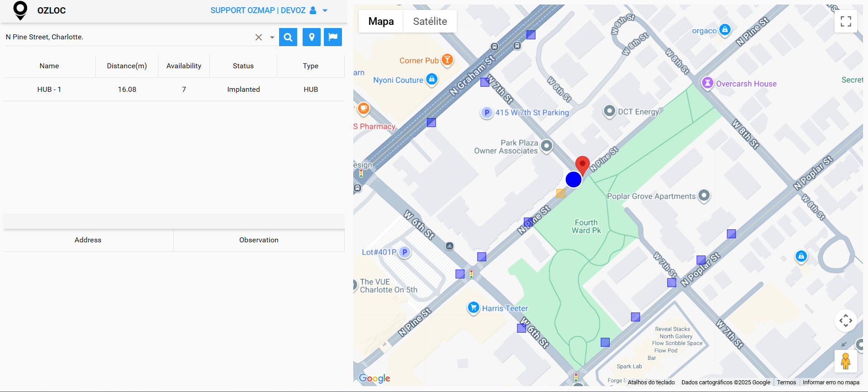Image resolution: width=868 pixels, height=392 pixels.
Task: Click the blue flag button
Action: (x=333, y=37)
